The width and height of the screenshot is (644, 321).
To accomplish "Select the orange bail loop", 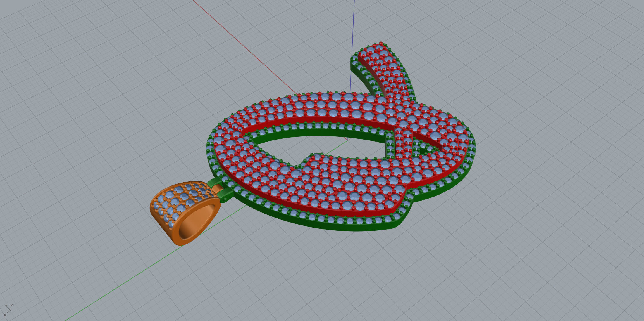I will (x=185, y=213).
